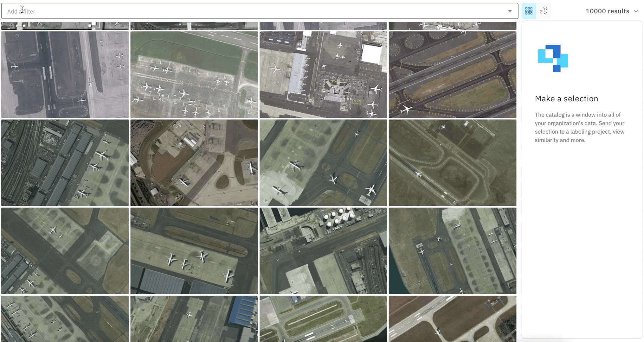Select the image with long dark terminal roofs
The width and height of the screenshot is (644, 342).
[x=65, y=163]
